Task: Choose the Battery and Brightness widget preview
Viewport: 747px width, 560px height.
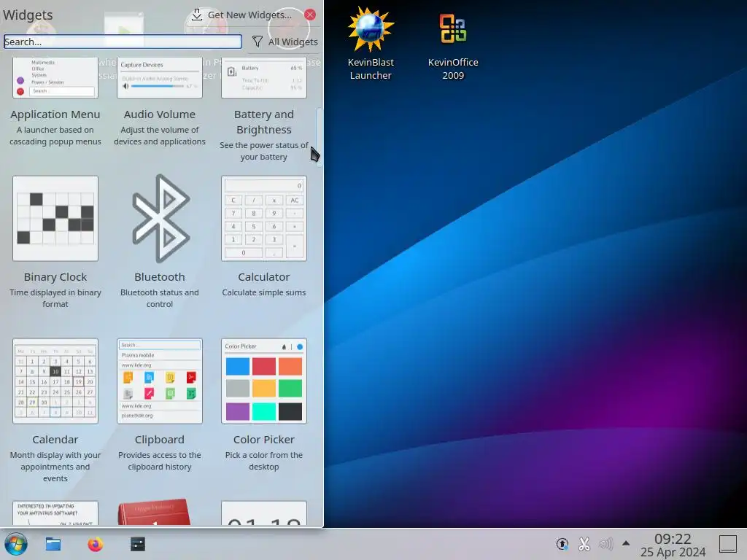Action: [264, 78]
